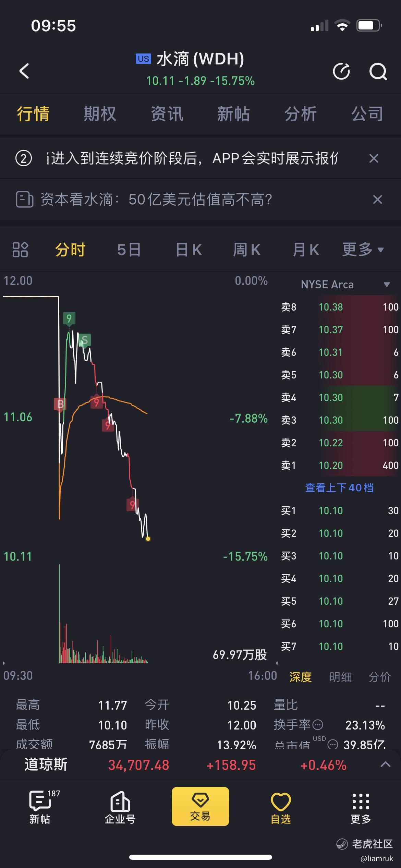Tap the green 9 marker on chart
This screenshot has width=401, height=868.
click(x=69, y=318)
